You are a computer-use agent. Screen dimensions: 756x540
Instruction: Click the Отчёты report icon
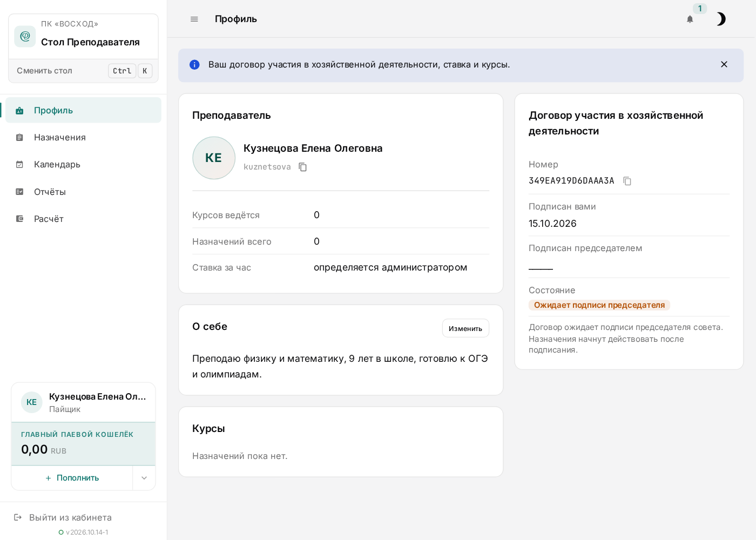(x=19, y=192)
